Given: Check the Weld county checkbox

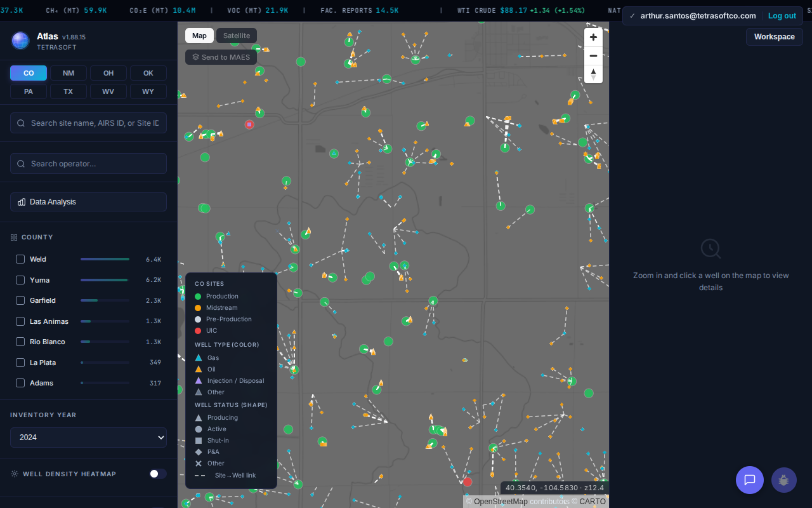Looking at the screenshot, I should pos(20,259).
